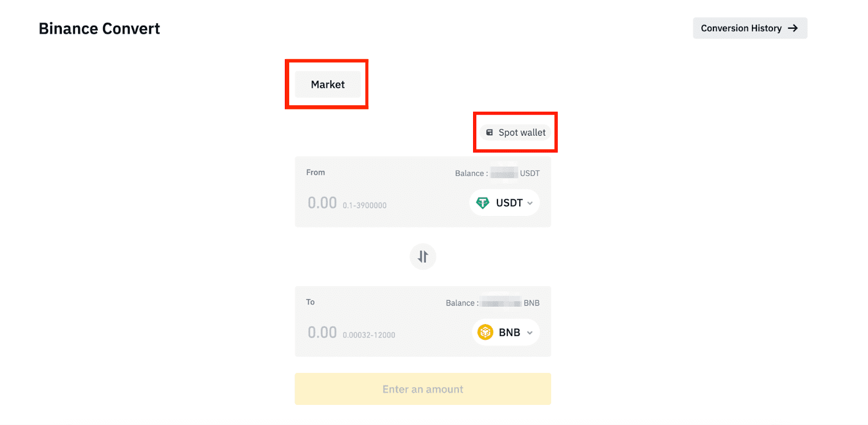Click the wallet icon beside Spot wallet
868x425 pixels.
489,132
